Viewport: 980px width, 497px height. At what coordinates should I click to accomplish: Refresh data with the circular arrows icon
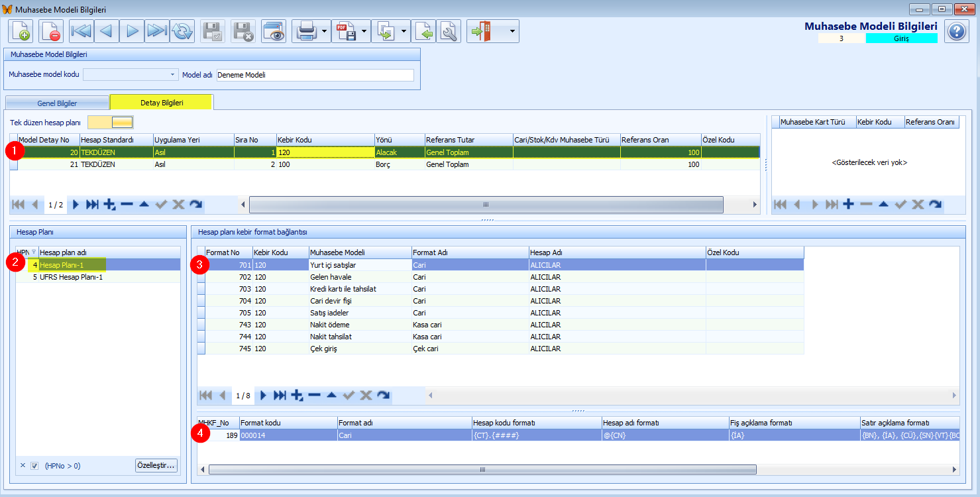coord(182,31)
